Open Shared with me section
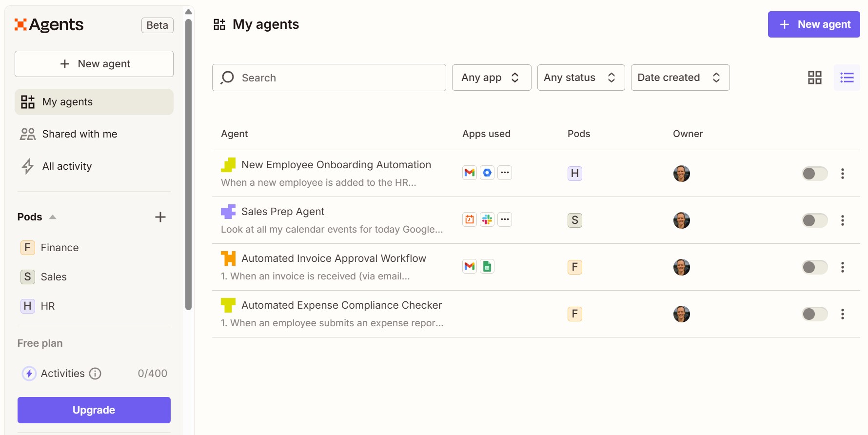The image size is (868, 435). [94, 134]
